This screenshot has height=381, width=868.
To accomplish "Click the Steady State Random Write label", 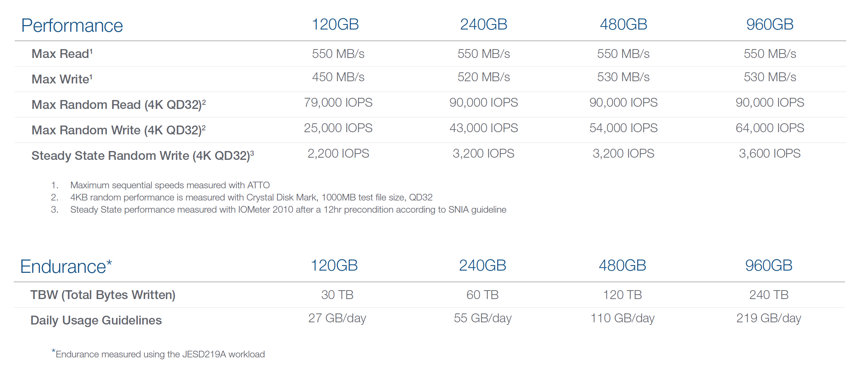I will coord(142,156).
